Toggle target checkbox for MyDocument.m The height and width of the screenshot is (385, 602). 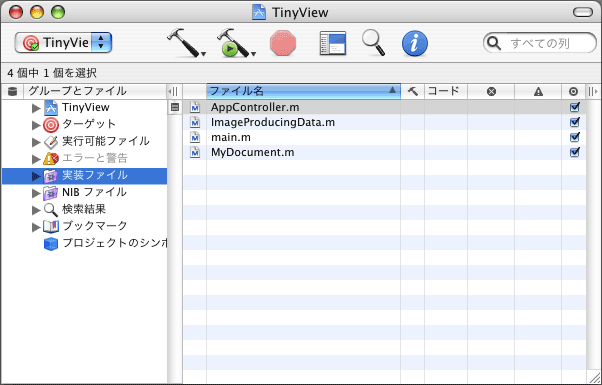coord(575,152)
